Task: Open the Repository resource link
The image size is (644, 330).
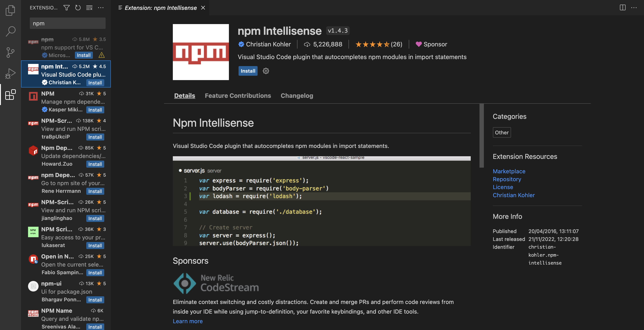Action: point(507,179)
